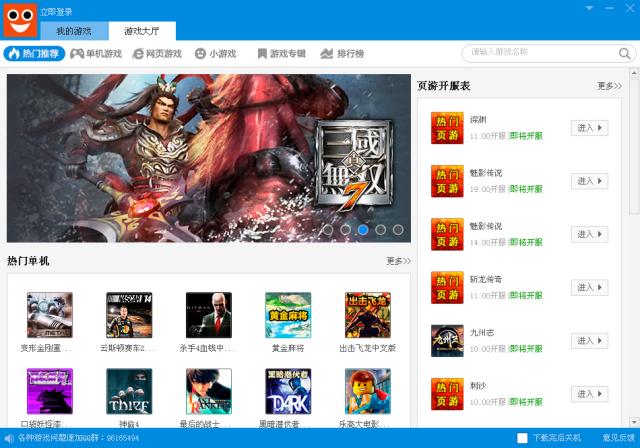This screenshot has width=640, height=448.
Task: Click the speaker announcement icon in status bar
Action: (x=8, y=438)
